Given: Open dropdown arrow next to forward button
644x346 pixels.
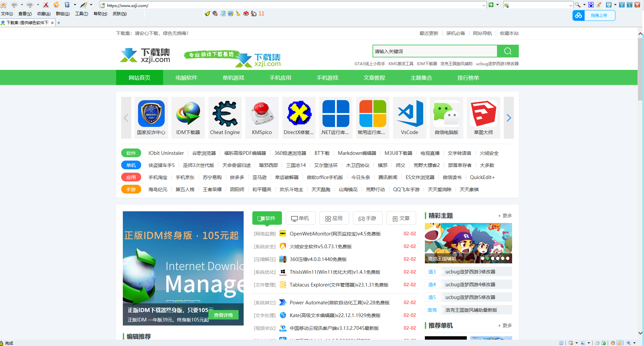Looking at the screenshot, I should [x=38, y=5].
